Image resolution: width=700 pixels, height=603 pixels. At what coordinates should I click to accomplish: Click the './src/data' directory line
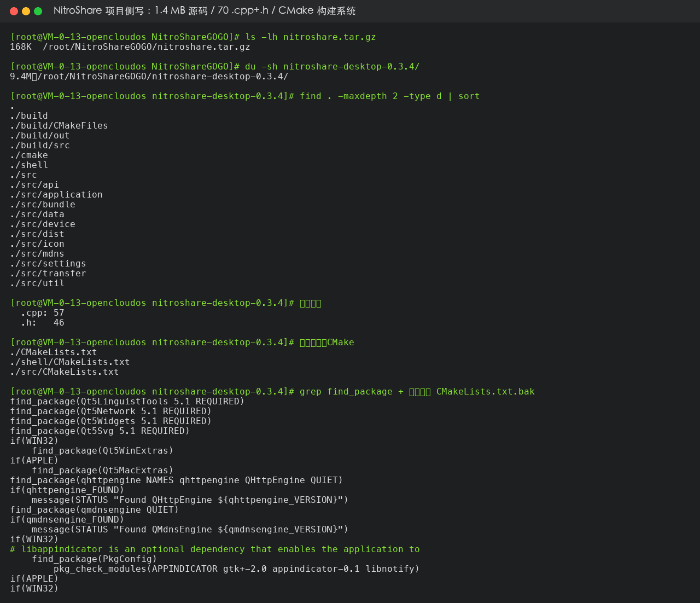[37, 214]
